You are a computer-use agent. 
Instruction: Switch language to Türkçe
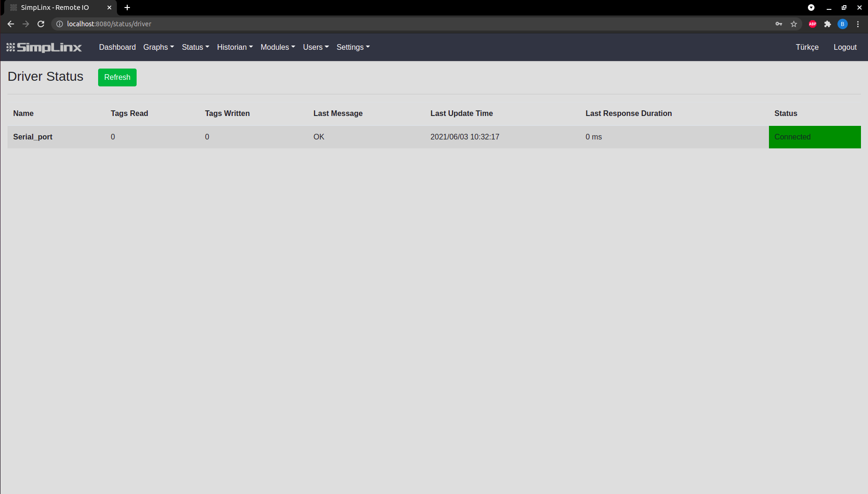pyautogui.click(x=807, y=47)
